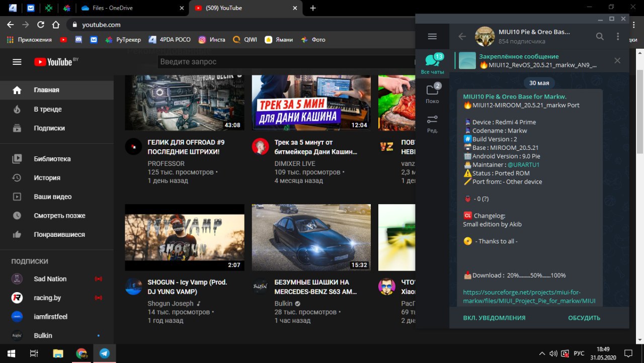Image resolution: width=644 pixels, height=363 pixels.
Task: Click DIMIXER LIVE channel avatar
Action: [x=260, y=146]
